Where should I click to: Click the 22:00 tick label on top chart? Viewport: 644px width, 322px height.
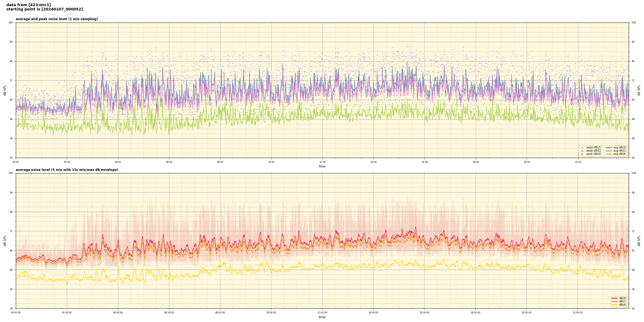click(x=578, y=162)
